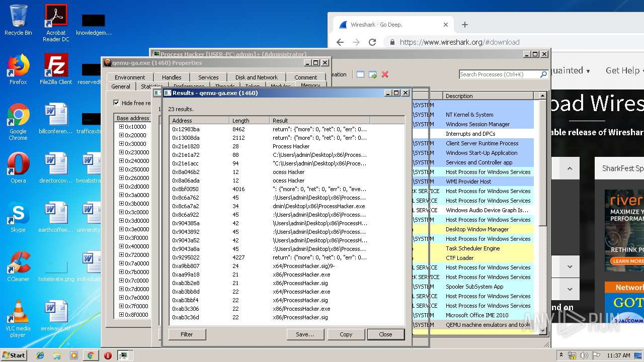
Task: Click search magnifier in Search Processes box
Action: point(543,74)
